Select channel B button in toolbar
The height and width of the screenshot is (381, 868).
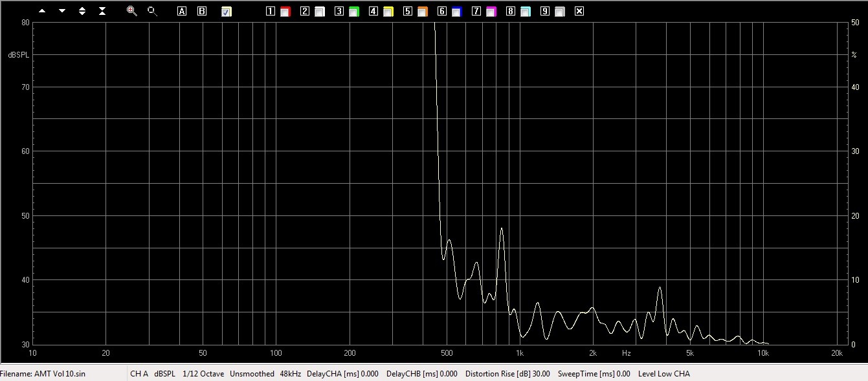(202, 11)
